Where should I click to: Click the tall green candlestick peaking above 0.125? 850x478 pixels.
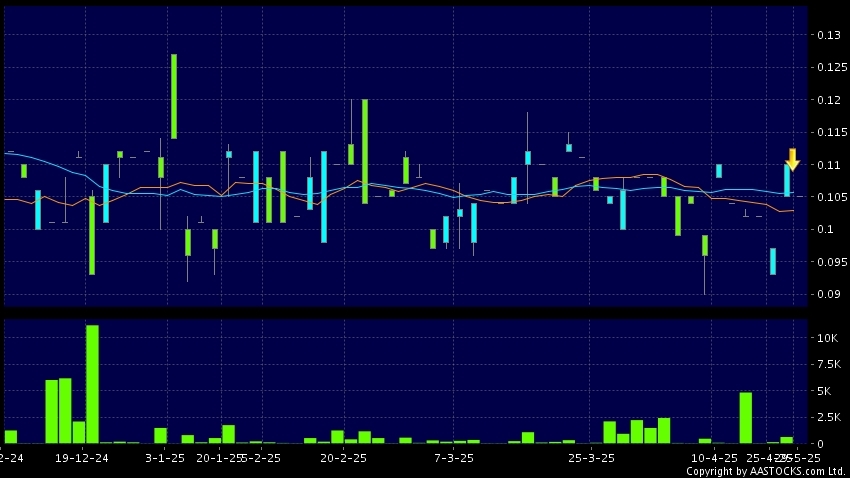174,96
